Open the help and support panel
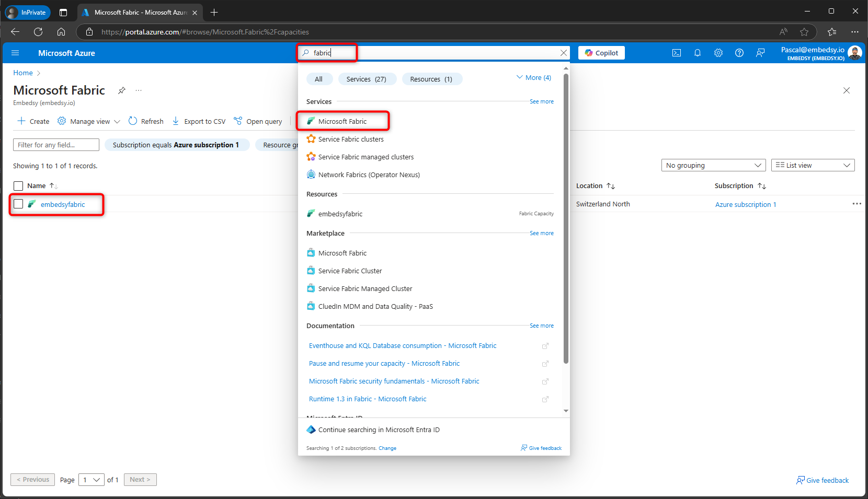Screen dimensions: 868x499 click(739, 53)
